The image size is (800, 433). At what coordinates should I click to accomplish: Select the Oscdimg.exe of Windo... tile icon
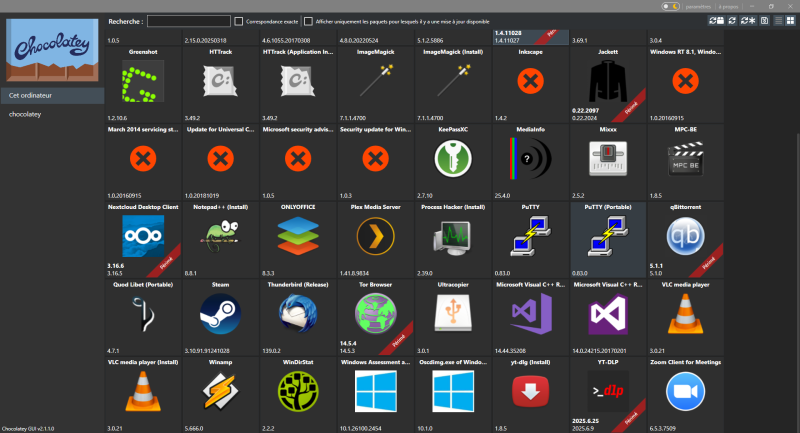click(x=453, y=391)
